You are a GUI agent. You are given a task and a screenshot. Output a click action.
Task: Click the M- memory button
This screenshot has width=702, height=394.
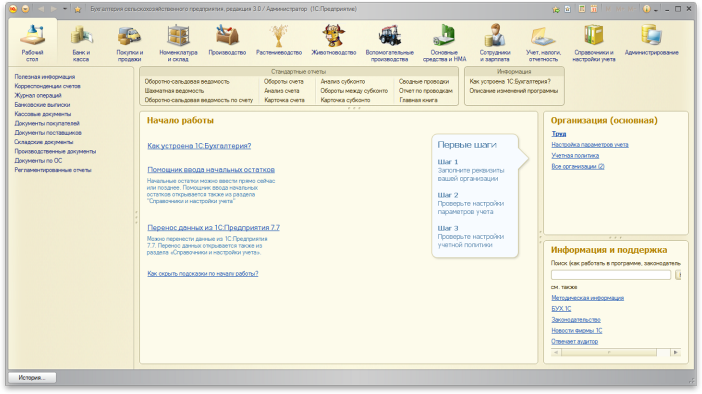coord(631,9)
